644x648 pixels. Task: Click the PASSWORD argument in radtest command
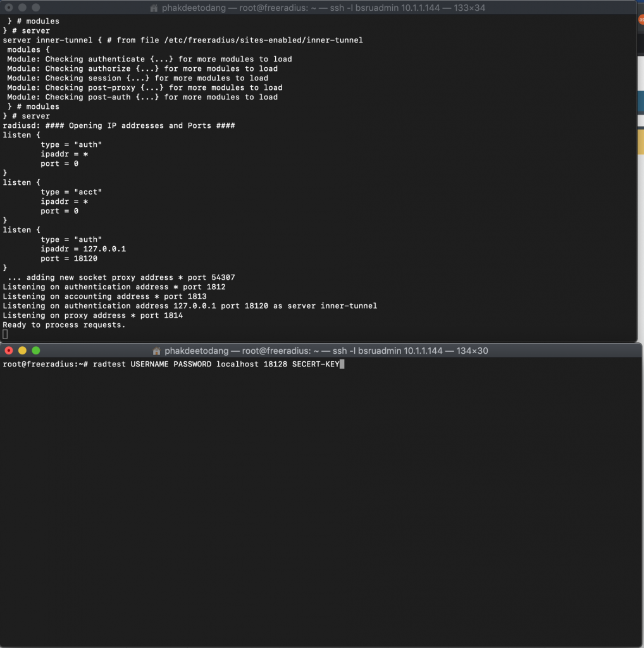(192, 364)
